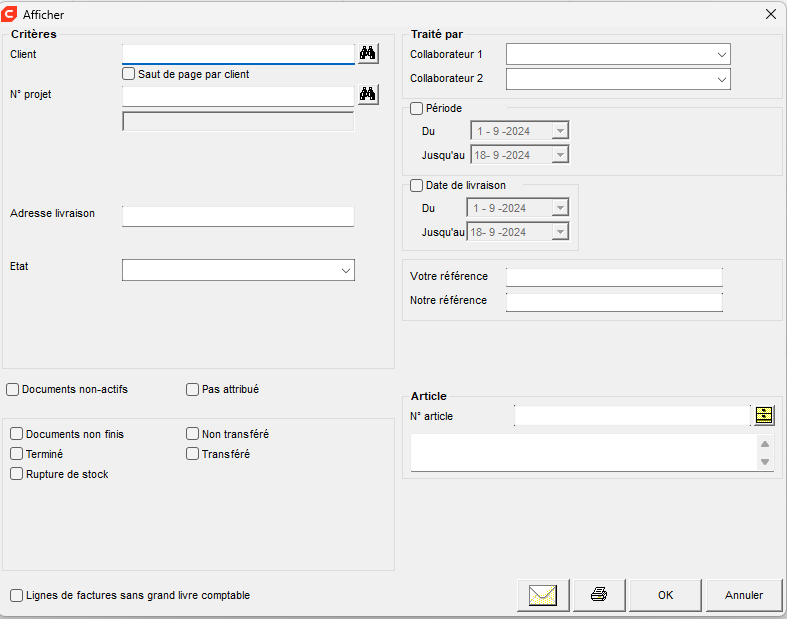Enable Lignes de factures sans grand livre comptable
The height and width of the screenshot is (619, 787).
(x=17, y=595)
